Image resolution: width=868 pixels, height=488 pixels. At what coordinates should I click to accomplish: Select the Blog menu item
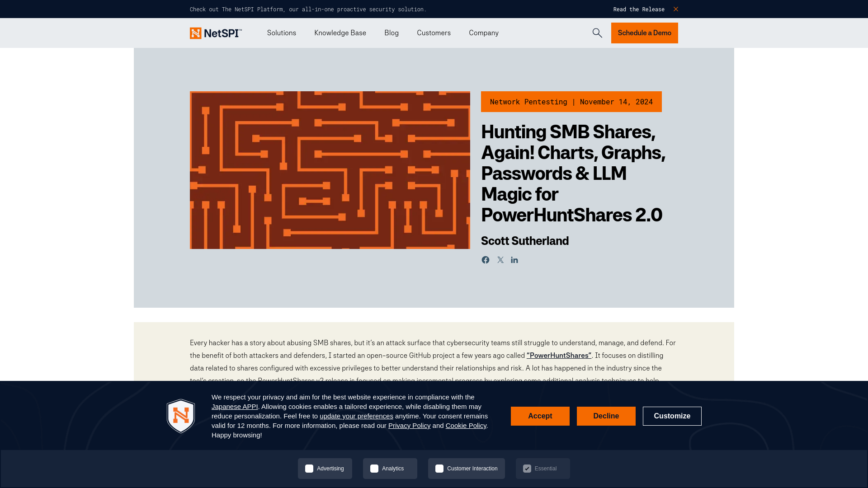[391, 33]
